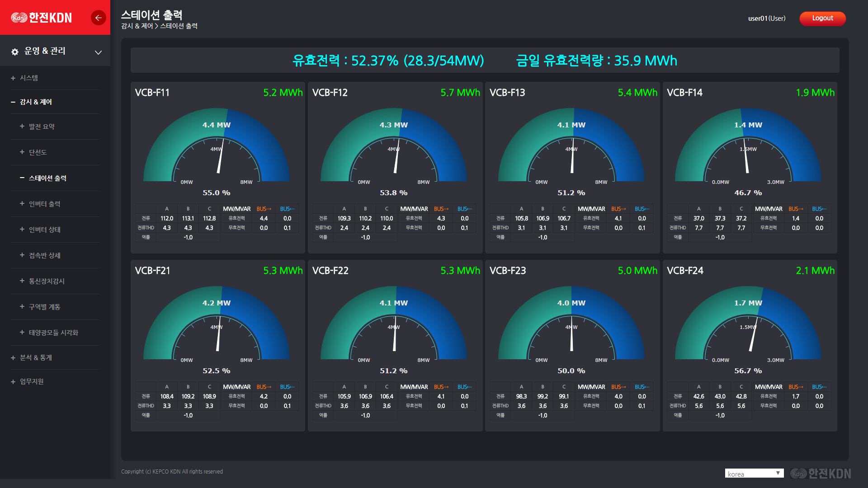Click the Logout button
The image size is (868, 488).
822,18
